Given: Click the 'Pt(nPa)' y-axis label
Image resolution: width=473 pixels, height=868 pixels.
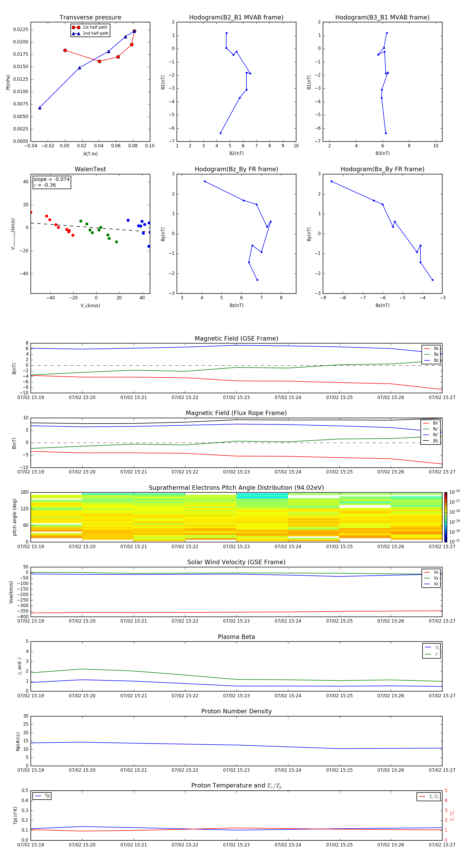Looking at the screenshot, I should point(8,82).
